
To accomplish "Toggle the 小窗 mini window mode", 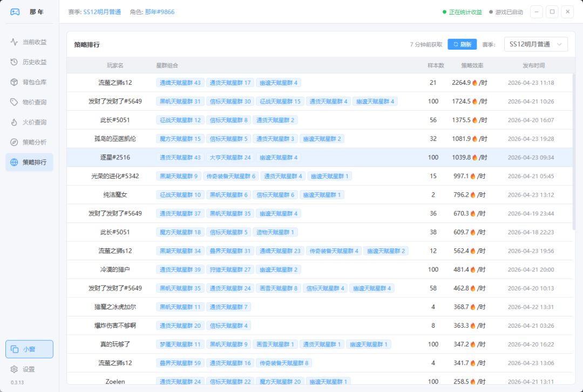I will 29,349.
